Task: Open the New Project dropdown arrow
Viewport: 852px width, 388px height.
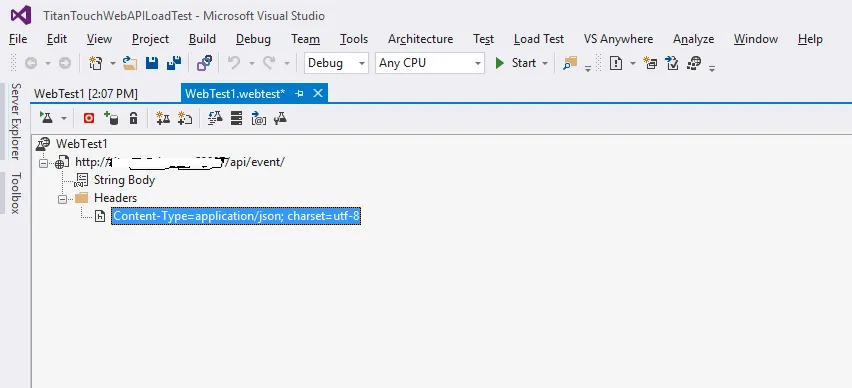Action: click(x=112, y=64)
